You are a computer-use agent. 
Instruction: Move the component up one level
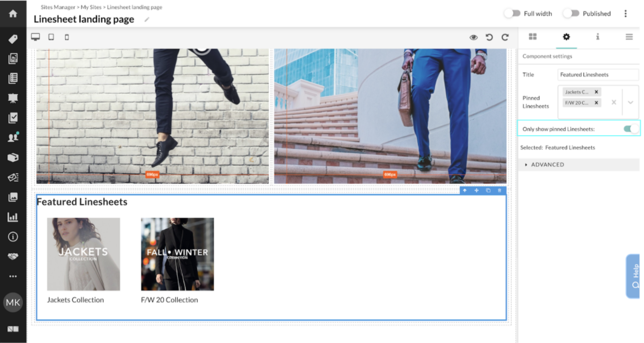tap(465, 190)
